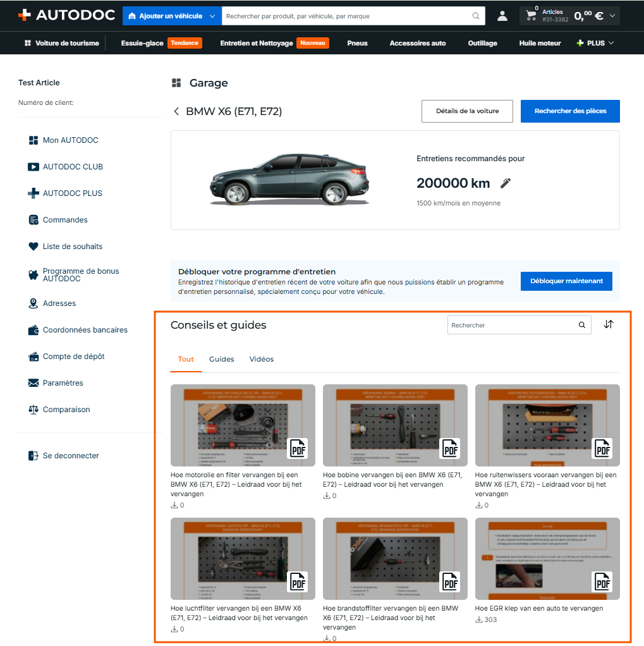
Task: Open Entretien et Nettoyage menu item
Action: [257, 43]
